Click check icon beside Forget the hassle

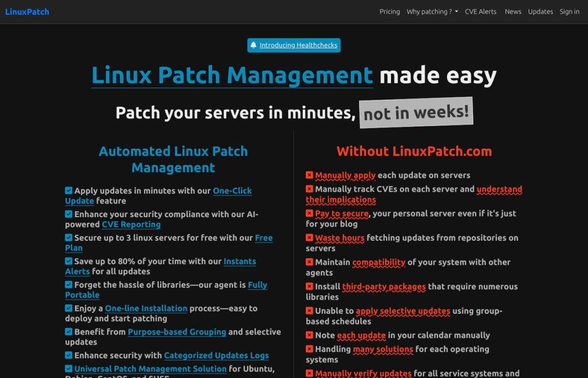[69, 284]
